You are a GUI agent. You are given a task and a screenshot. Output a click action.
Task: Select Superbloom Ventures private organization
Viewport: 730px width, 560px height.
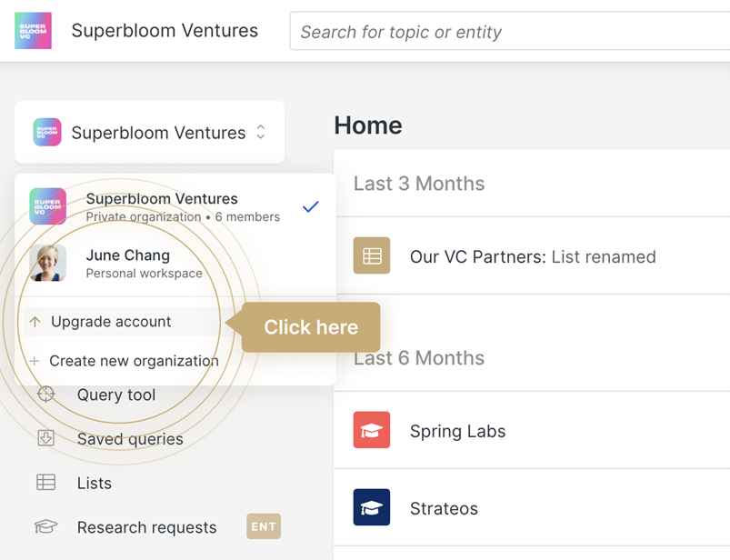point(162,206)
